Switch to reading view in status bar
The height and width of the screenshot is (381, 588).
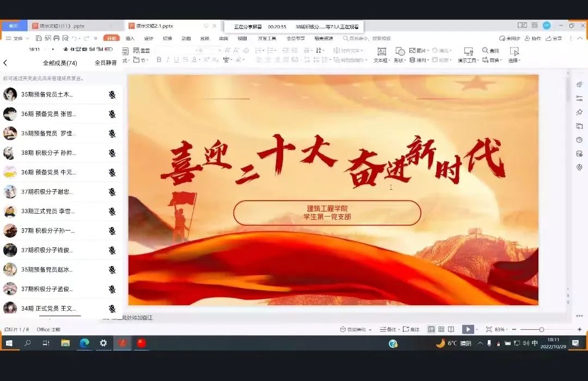(451, 329)
